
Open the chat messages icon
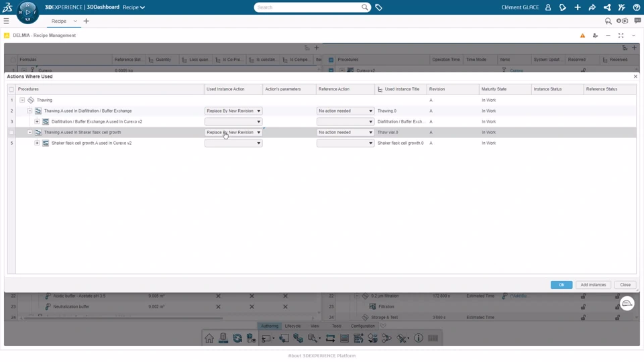pos(637,21)
